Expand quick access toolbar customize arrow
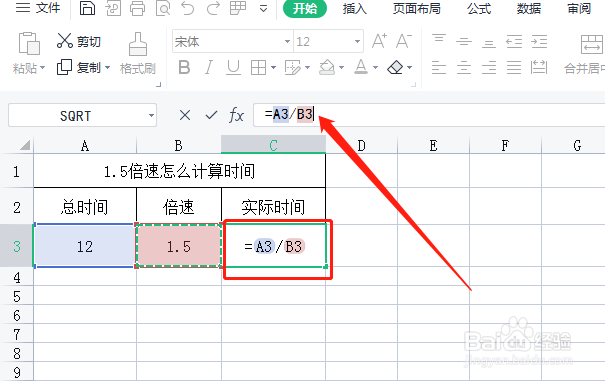Viewport: 605px width, 381px height. pyautogui.click(x=264, y=8)
